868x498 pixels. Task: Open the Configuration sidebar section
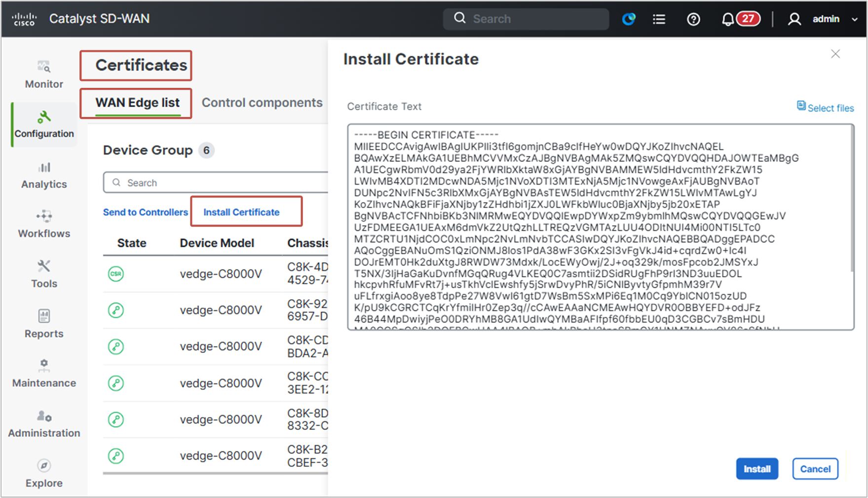click(x=44, y=124)
